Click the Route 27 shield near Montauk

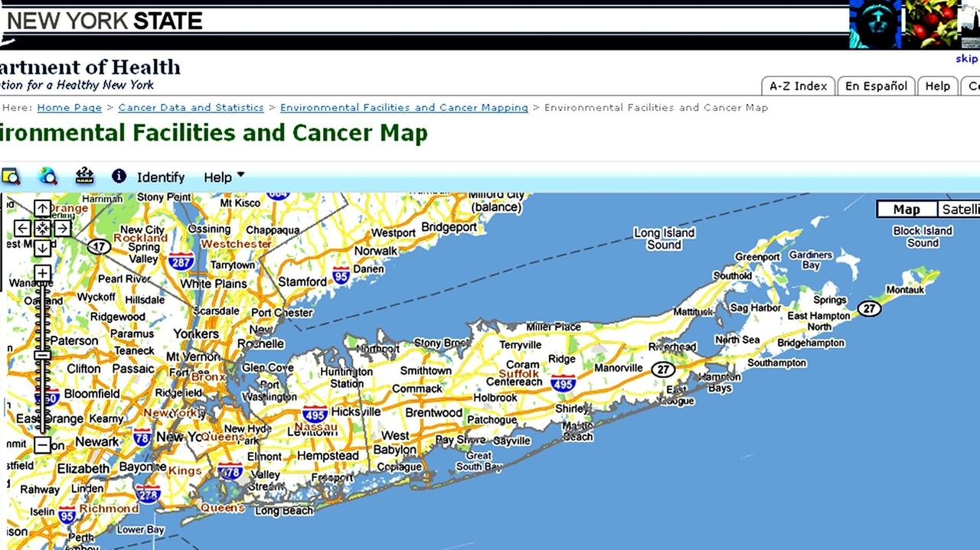click(x=869, y=308)
